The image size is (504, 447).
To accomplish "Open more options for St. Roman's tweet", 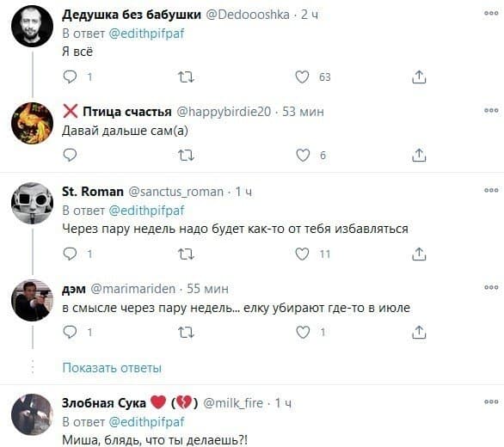I will (491, 190).
